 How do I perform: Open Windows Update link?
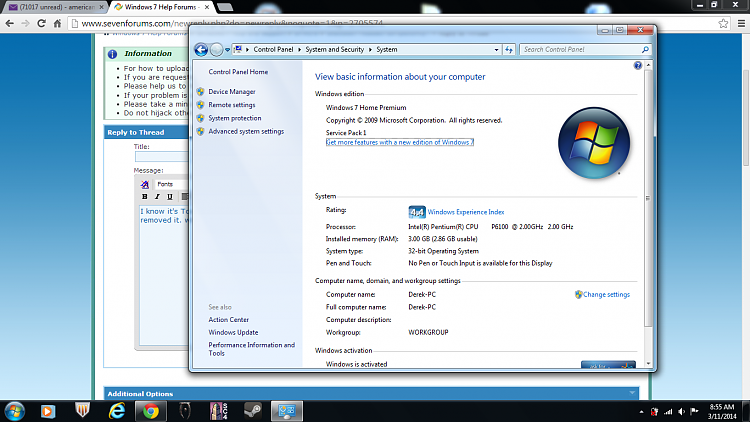233,332
